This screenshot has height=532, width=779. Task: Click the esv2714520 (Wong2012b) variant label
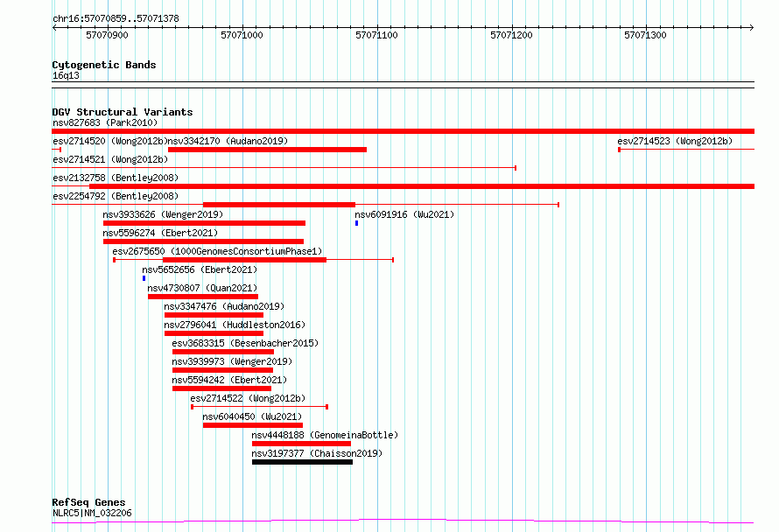[110, 141]
